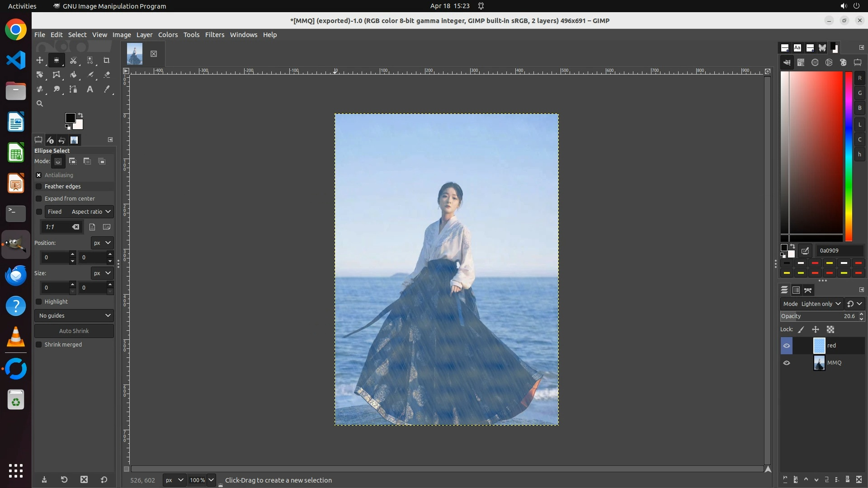Screen dimensions: 868x488
Task: Click the Auto Shrink button
Action: [74, 331]
